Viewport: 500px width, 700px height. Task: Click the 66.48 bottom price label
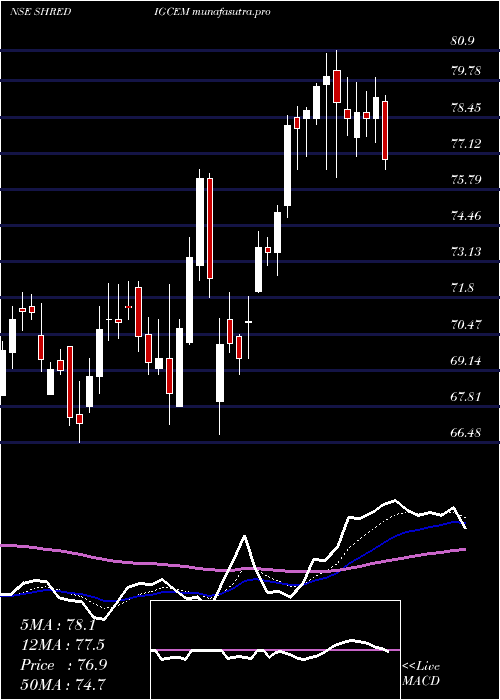(466, 433)
